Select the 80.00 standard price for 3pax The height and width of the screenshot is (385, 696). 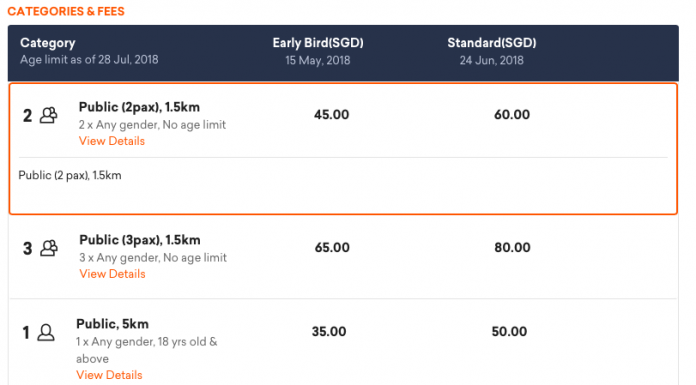512,248
